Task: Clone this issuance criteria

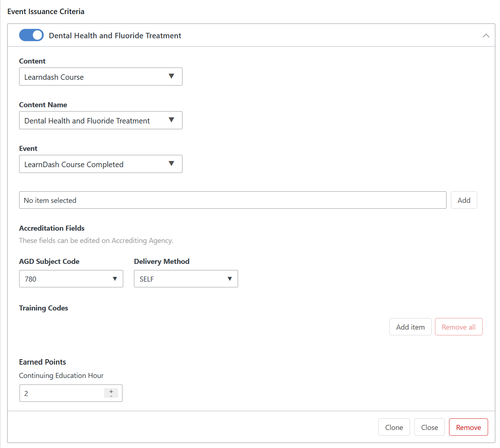Action: point(394,427)
